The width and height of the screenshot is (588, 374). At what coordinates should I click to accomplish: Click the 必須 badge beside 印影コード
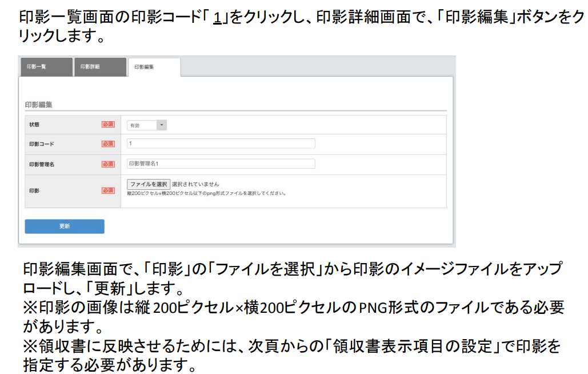pyautogui.click(x=108, y=144)
